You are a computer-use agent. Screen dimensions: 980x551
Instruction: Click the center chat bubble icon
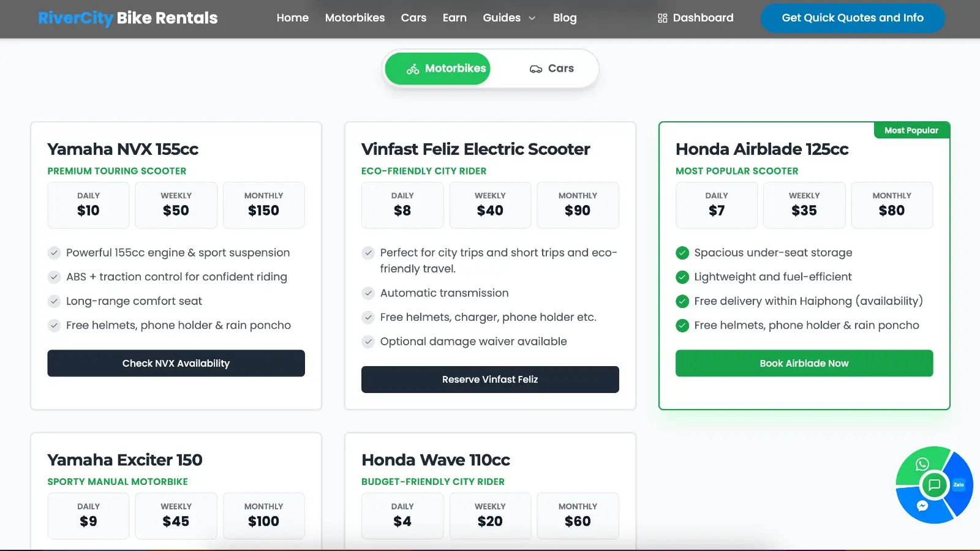[x=935, y=485]
